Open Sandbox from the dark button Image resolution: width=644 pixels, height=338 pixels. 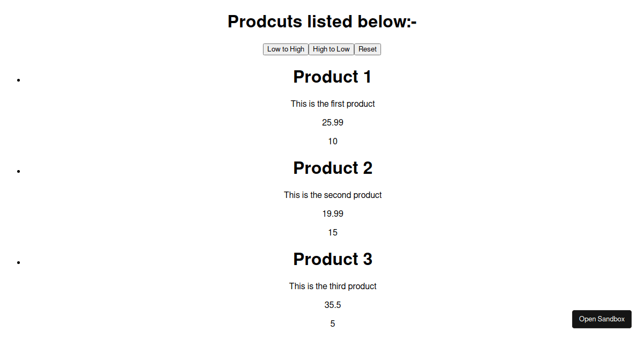(x=602, y=319)
